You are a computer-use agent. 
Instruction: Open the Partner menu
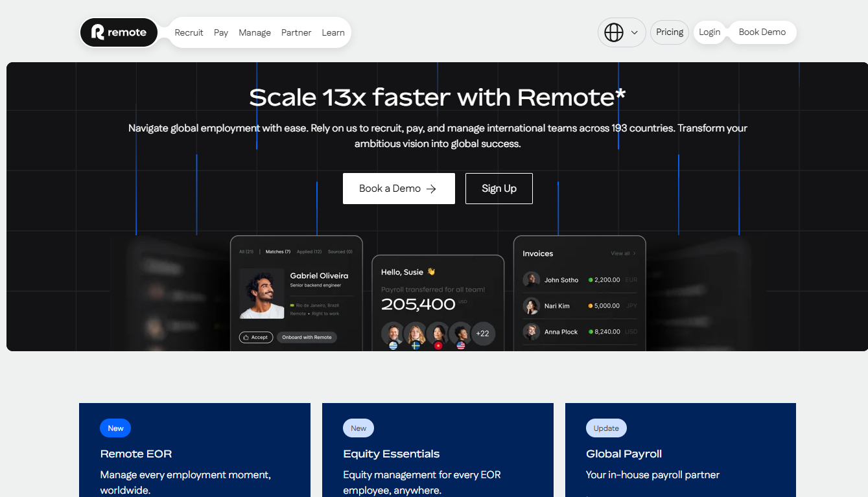click(x=296, y=32)
